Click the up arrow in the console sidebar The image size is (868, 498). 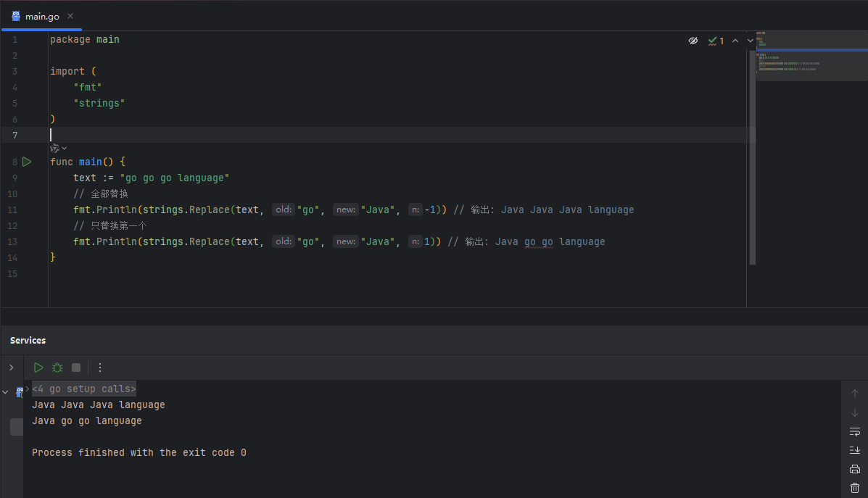pyautogui.click(x=855, y=394)
